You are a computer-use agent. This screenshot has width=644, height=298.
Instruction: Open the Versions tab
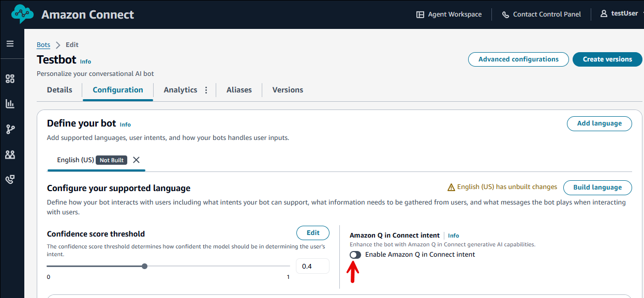pyautogui.click(x=288, y=90)
